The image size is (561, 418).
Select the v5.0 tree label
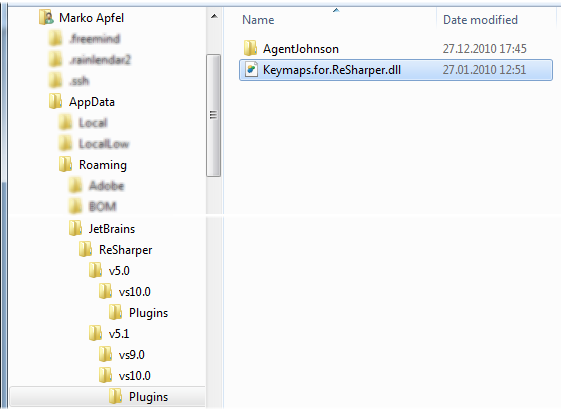click(x=119, y=271)
